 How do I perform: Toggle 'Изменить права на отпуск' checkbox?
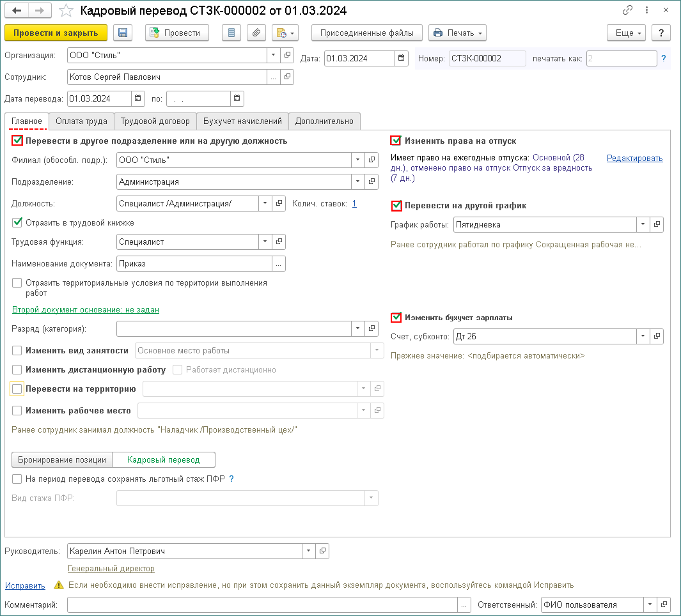396,140
